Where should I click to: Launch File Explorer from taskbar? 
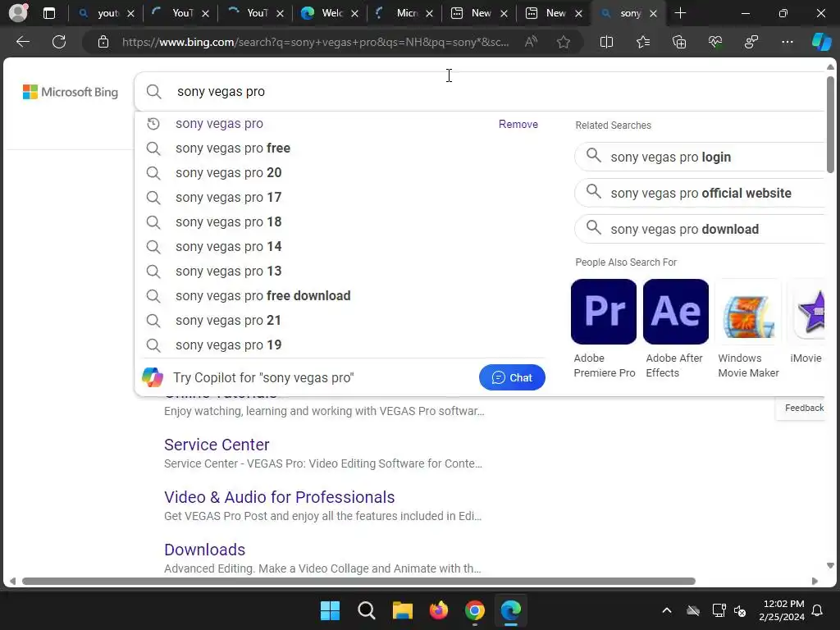click(402, 610)
